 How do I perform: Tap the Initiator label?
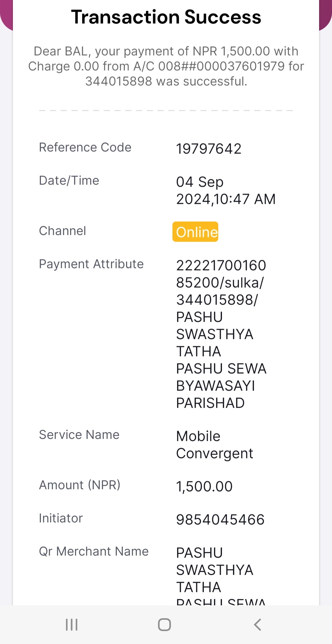pyautogui.click(x=61, y=518)
